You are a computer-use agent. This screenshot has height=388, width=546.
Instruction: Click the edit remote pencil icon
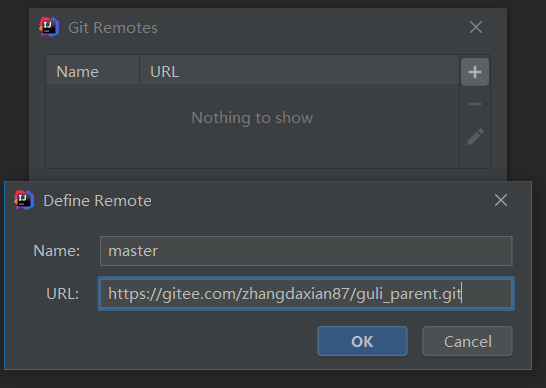click(475, 136)
